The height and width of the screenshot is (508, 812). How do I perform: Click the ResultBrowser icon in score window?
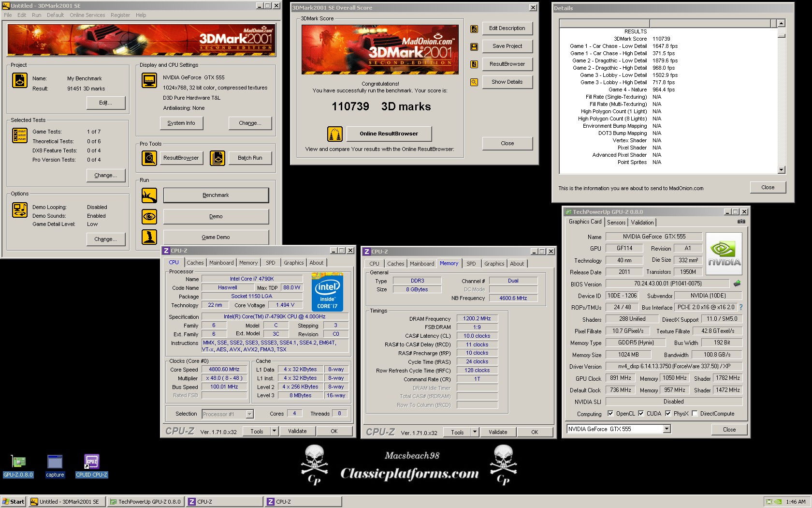pos(474,64)
